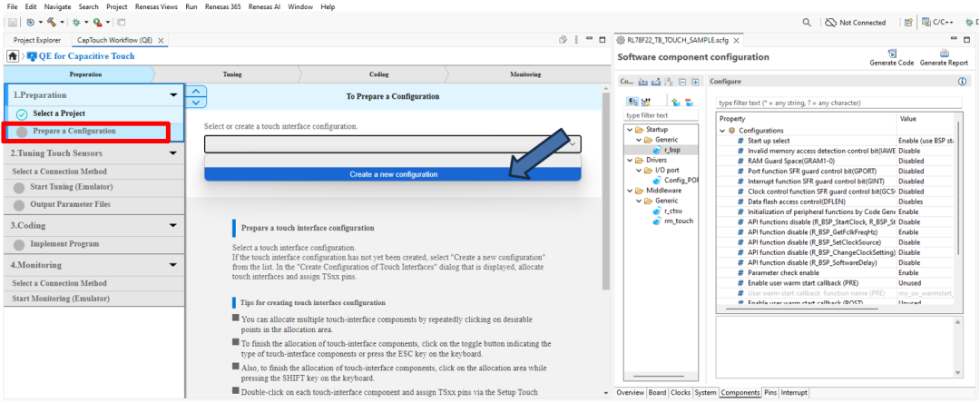
Task: Open the Overview tab at the bottom
Action: (630, 393)
